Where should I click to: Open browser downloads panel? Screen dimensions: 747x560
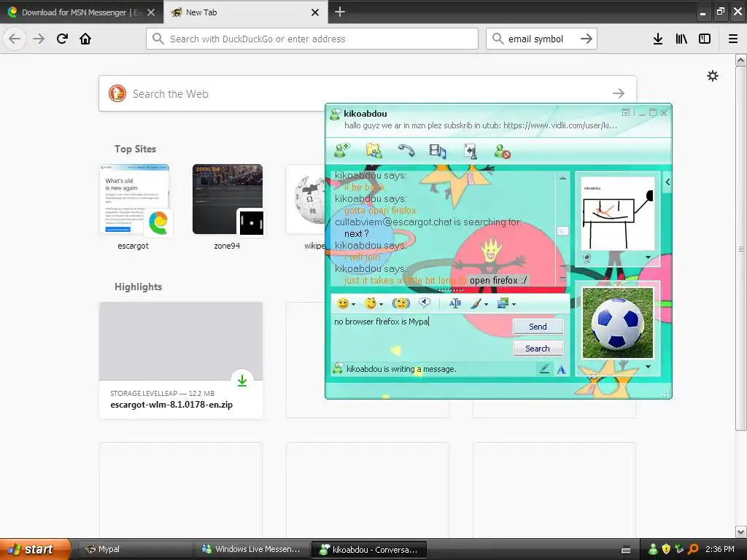click(x=658, y=39)
